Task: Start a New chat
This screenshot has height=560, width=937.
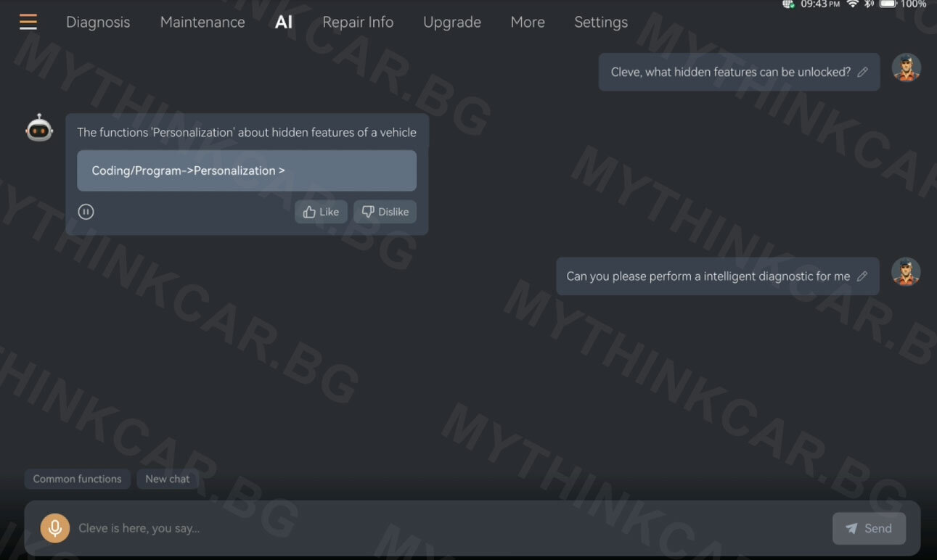Action: [x=168, y=479]
